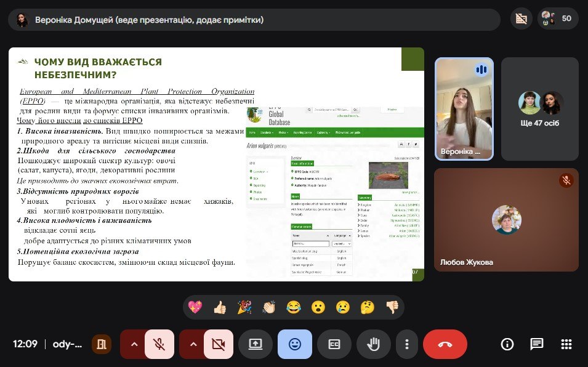
Task: Open the three-dot more options menu
Action: point(407,344)
